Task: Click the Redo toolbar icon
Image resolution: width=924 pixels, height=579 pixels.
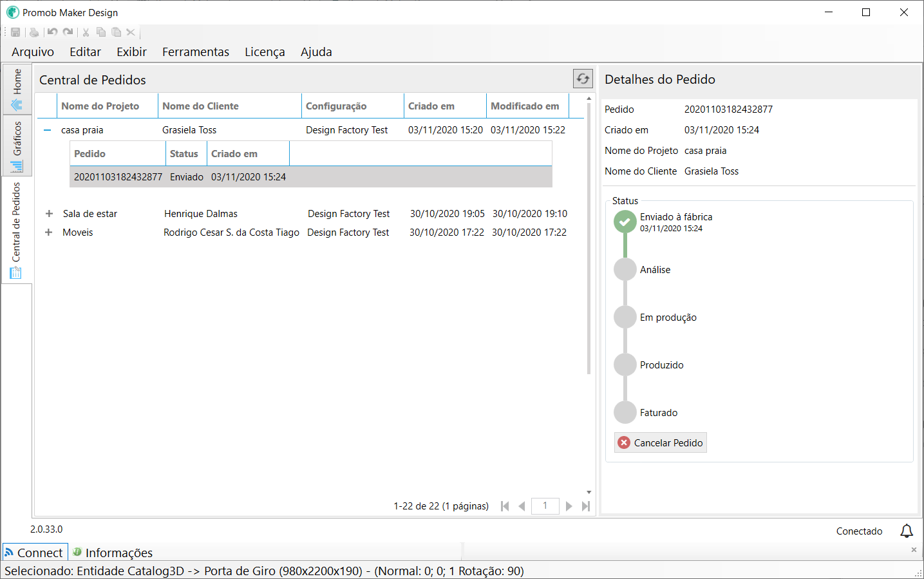Action: [x=68, y=32]
